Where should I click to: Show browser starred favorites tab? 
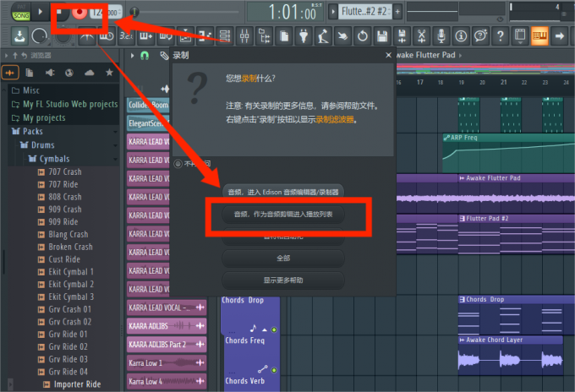point(109,73)
